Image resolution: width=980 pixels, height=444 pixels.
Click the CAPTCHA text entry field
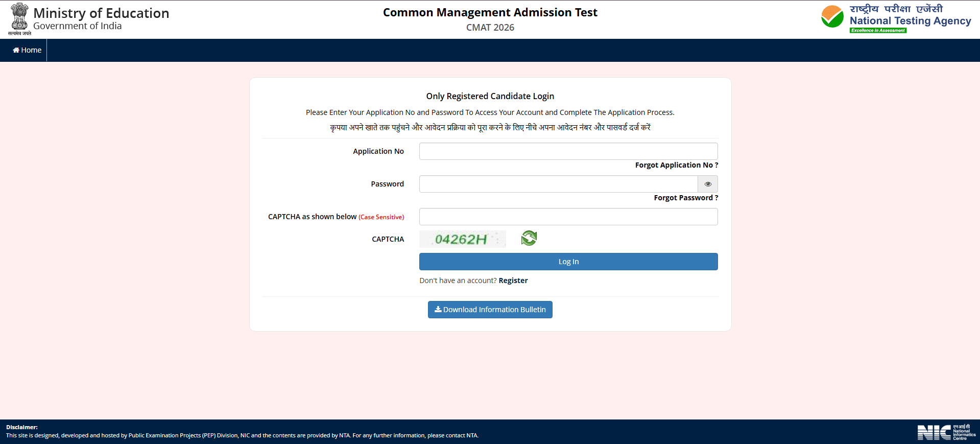(568, 217)
